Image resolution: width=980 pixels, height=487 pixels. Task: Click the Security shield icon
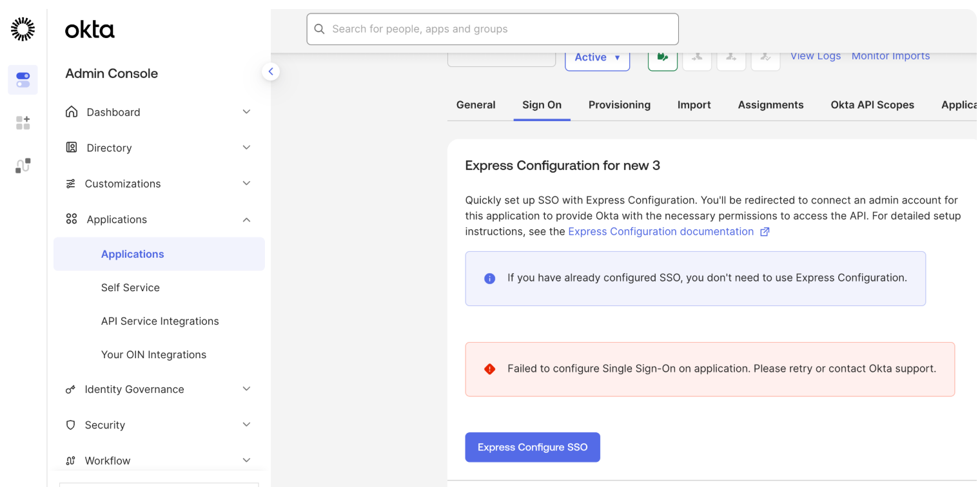[x=71, y=425]
